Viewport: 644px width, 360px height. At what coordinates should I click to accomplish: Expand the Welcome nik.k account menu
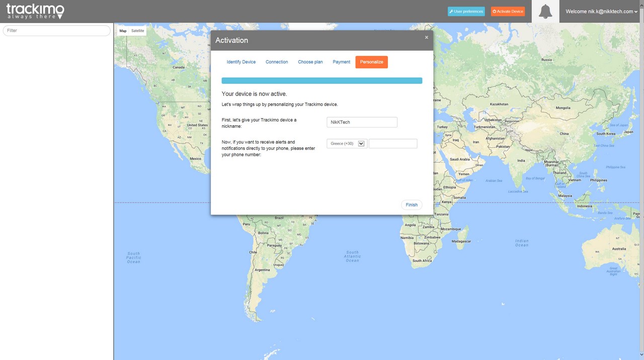[601, 12]
